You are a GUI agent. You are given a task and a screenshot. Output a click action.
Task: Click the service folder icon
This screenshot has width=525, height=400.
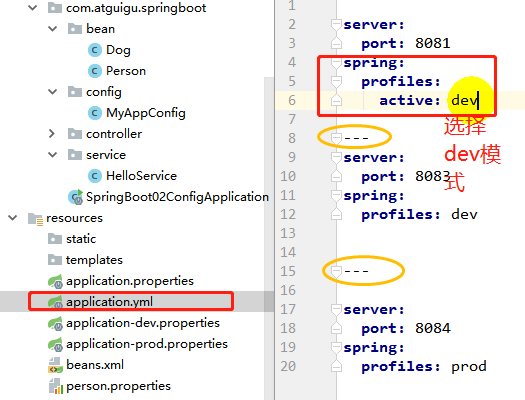(75, 155)
